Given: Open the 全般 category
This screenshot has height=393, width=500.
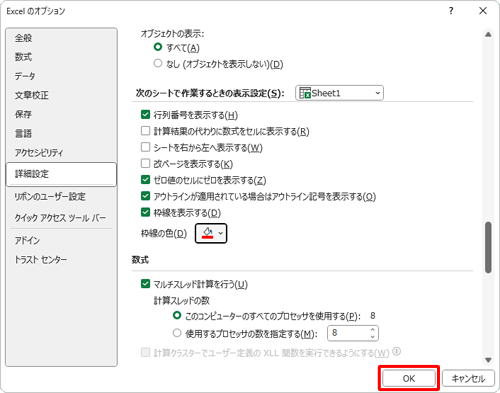Looking at the screenshot, I should coord(61,38).
